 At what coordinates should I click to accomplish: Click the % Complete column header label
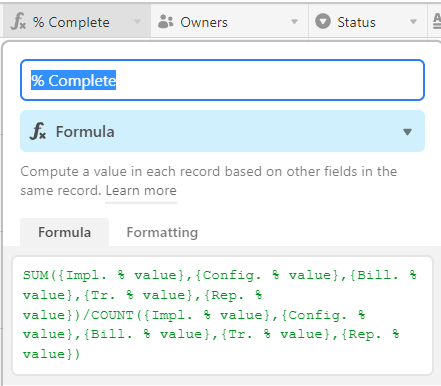pos(71,22)
